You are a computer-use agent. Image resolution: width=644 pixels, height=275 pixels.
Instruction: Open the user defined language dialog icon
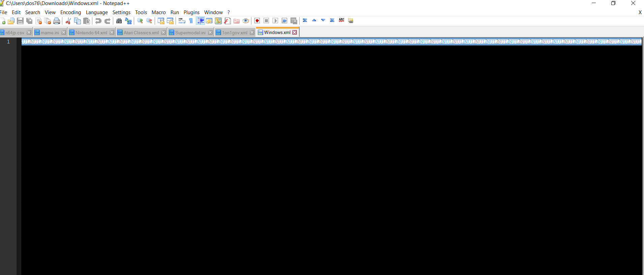coord(209,21)
